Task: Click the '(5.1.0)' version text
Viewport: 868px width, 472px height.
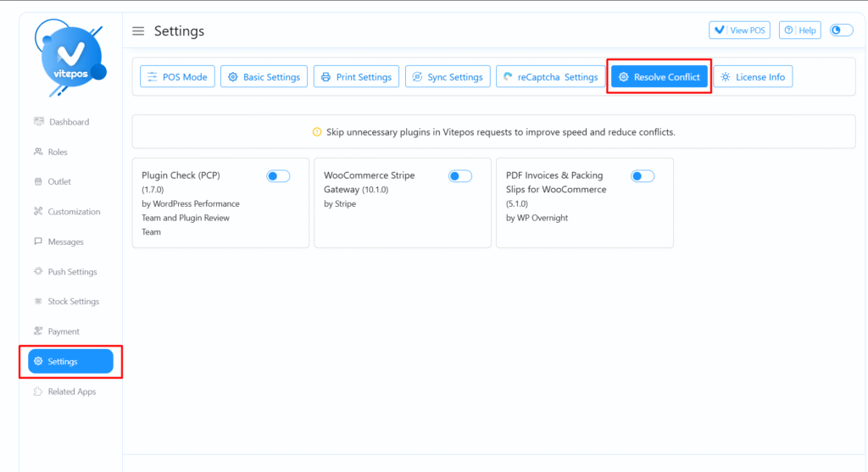Action: point(517,203)
